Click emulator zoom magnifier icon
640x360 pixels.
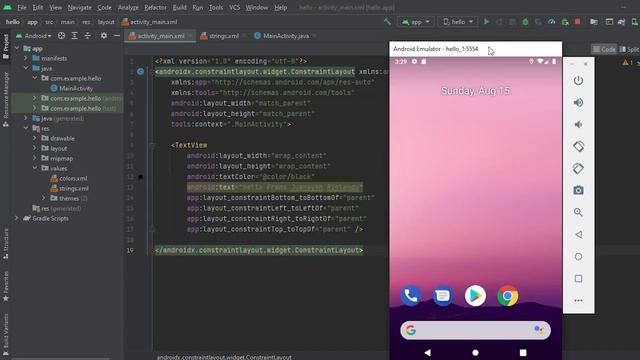pos(578,212)
